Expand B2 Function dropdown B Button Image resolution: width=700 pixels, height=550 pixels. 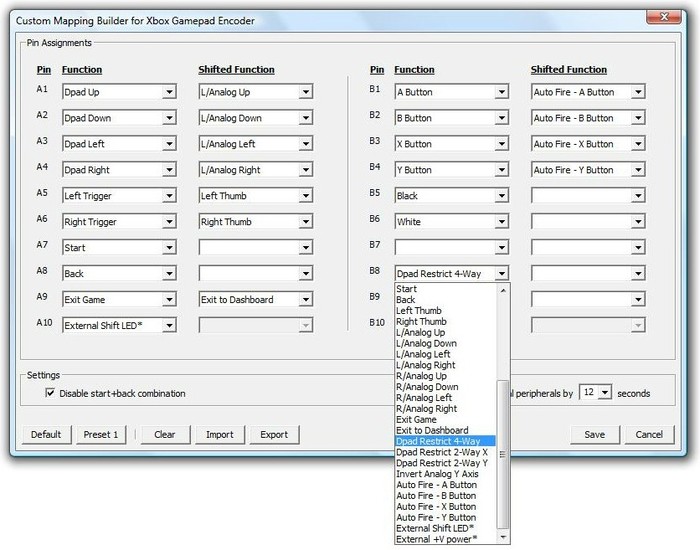[452, 118]
